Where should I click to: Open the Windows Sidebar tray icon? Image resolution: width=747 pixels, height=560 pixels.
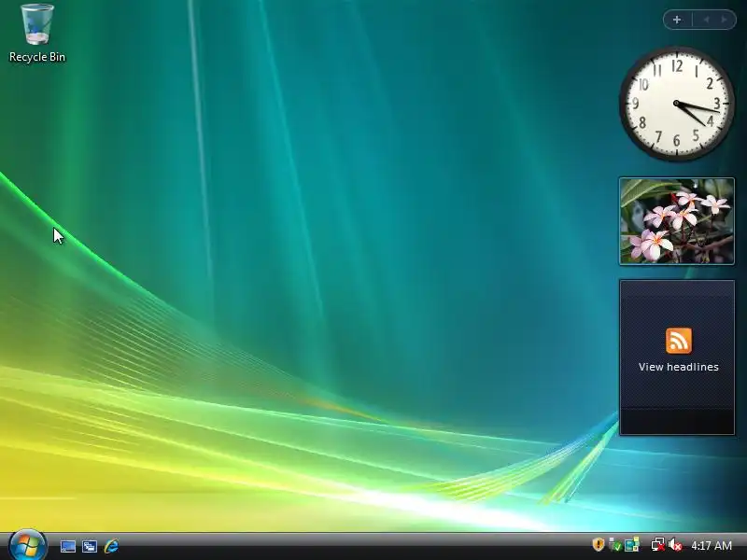point(632,544)
